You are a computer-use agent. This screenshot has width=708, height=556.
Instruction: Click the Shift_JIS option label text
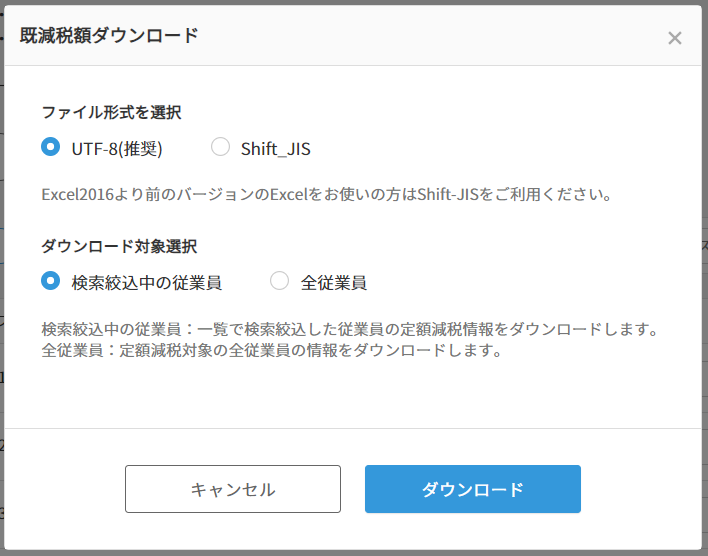pyautogui.click(x=275, y=149)
